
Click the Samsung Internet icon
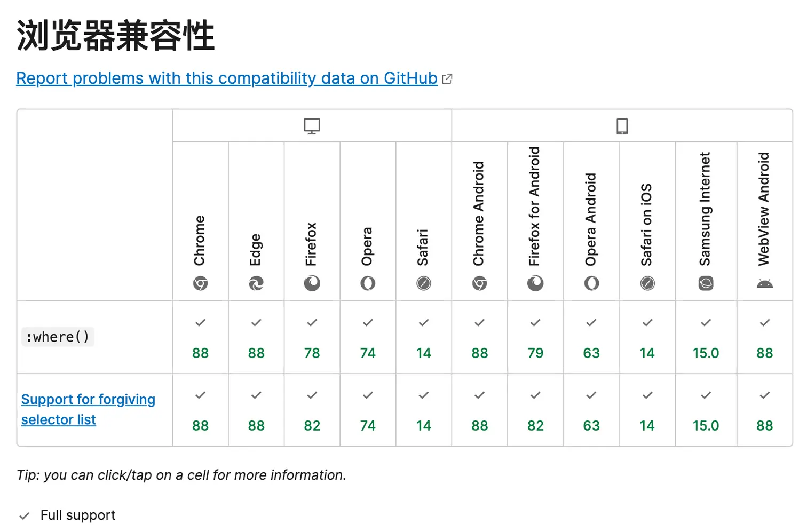click(706, 283)
